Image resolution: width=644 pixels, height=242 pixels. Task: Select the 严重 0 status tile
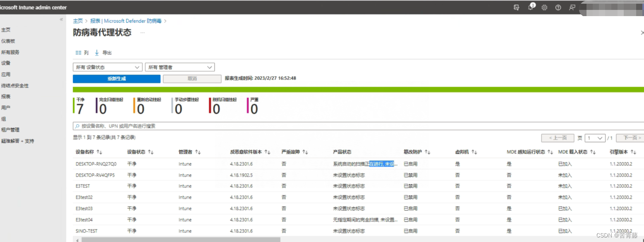pos(253,106)
